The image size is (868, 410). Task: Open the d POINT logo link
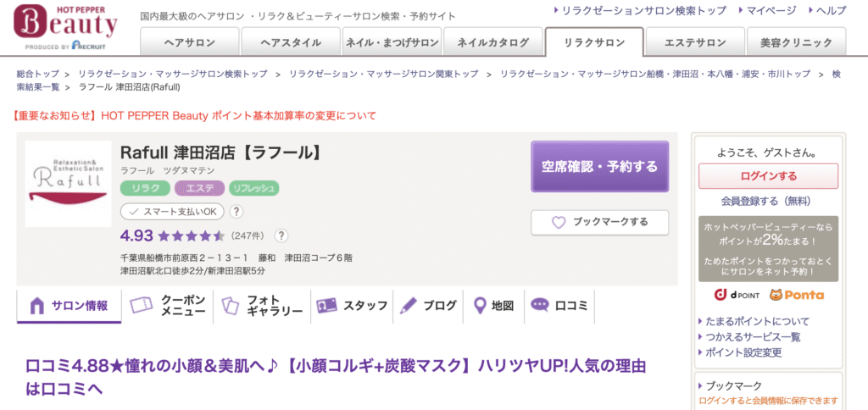coord(735,295)
